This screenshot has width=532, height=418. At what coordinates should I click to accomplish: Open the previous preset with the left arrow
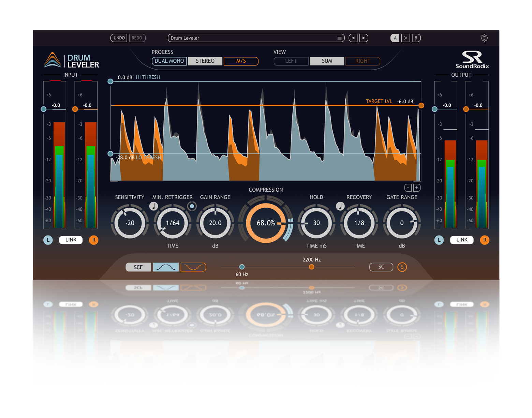[353, 38]
